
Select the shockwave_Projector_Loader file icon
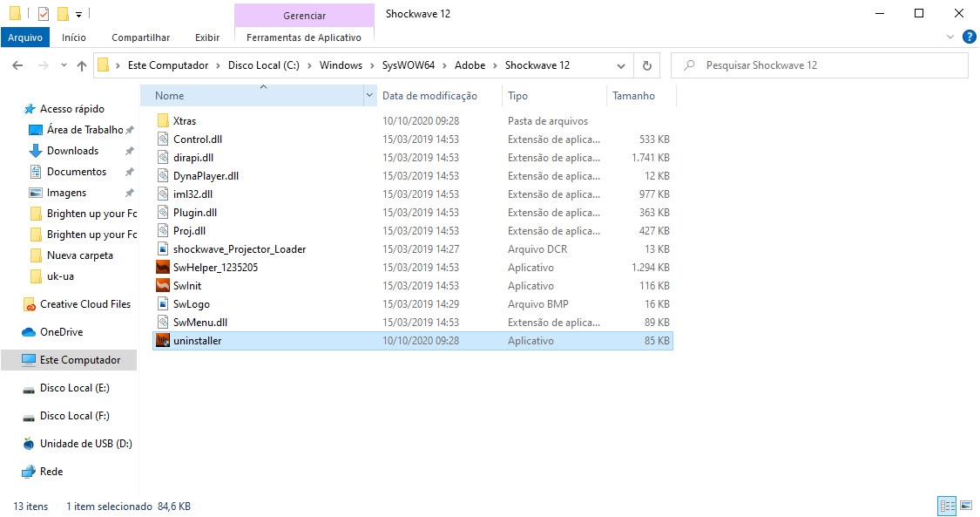coord(163,248)
